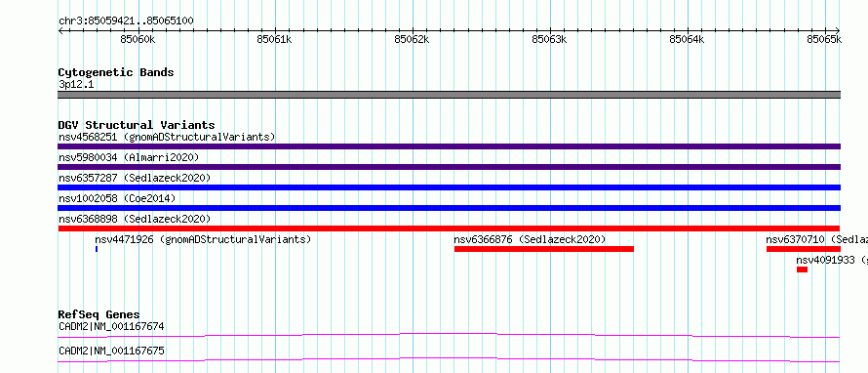The height and width of the screenshot is (373, 868).
Task: Click the DGV Structural Variants track heading
Action: tap(137, 125)
